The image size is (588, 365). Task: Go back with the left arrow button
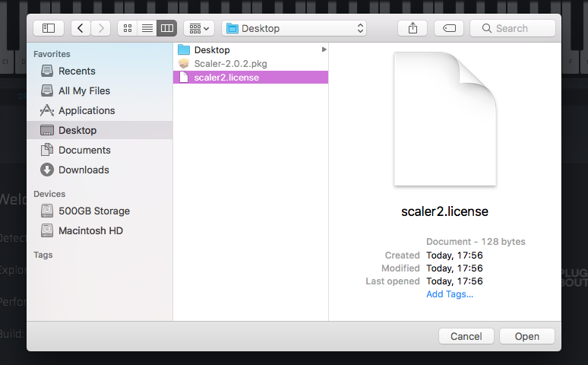tap(81, 28)
